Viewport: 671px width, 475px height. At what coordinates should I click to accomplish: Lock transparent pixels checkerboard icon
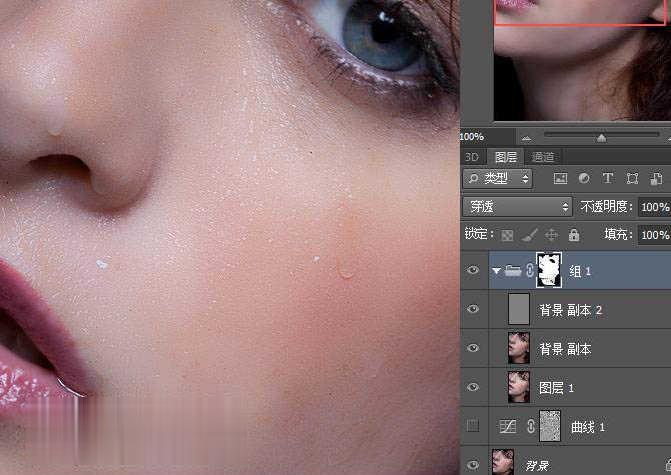(507, 235)
